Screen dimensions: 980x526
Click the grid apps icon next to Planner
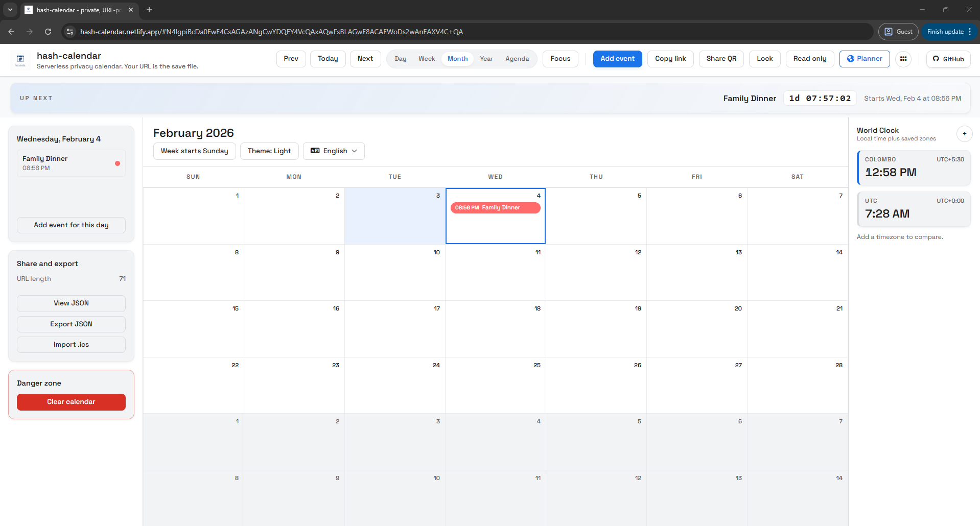[x=903, y=59]
